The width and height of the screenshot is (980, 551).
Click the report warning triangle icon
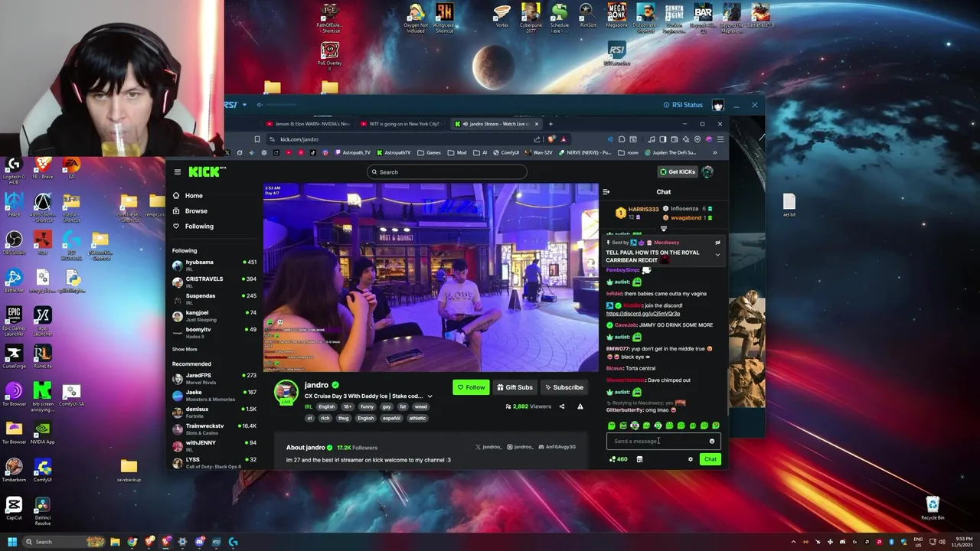click(580, 406)
